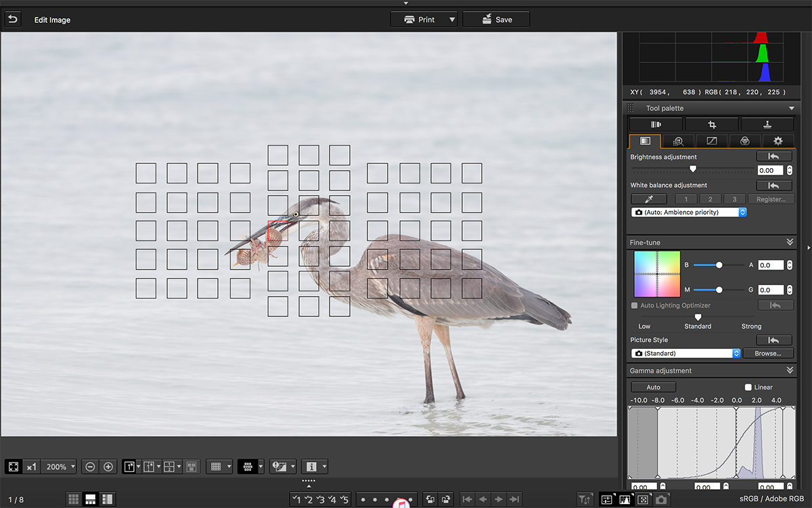Zoom in with the plus magnifier

[x=108, y=467]
